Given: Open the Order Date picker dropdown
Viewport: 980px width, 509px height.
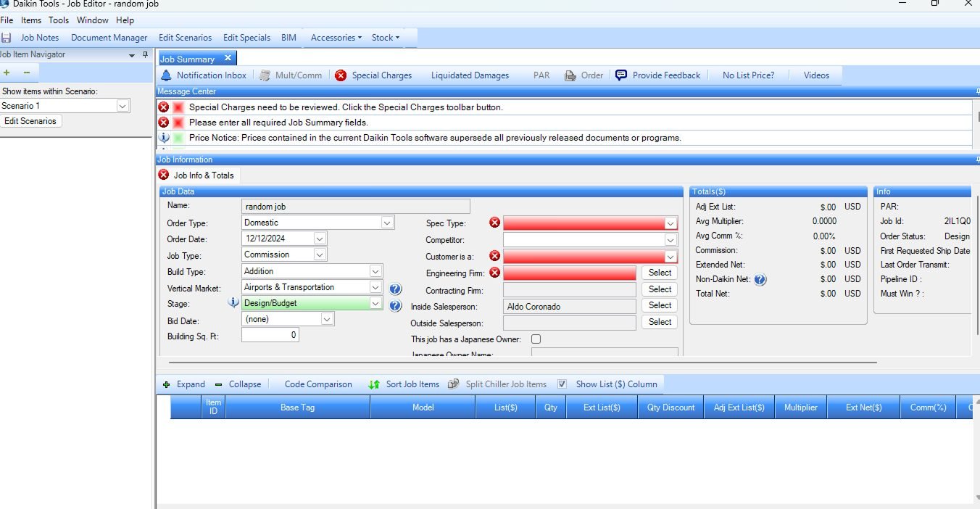Looking at the screenshot, I should [x=320, y=238].
